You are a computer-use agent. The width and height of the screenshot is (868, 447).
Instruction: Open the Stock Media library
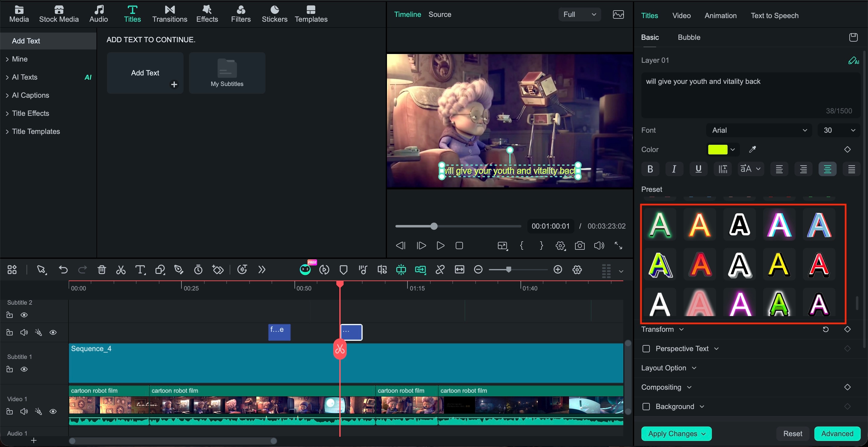coord(59,14)
